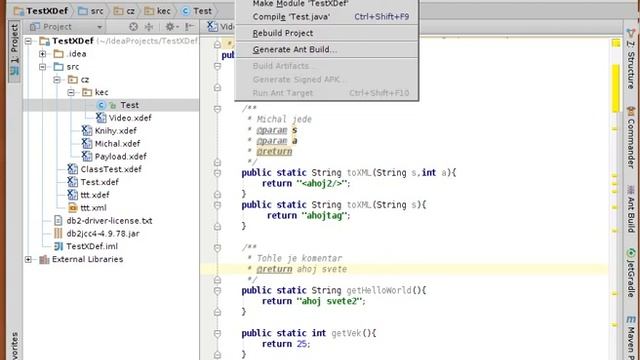Click the Test class icon in project tree
The height and width of the screenshot is (360, 640).
pos(101,105)
